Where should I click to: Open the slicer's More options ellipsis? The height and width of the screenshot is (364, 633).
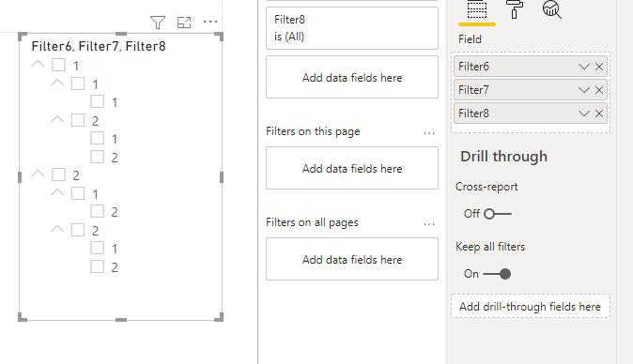[x=210, y=22]
